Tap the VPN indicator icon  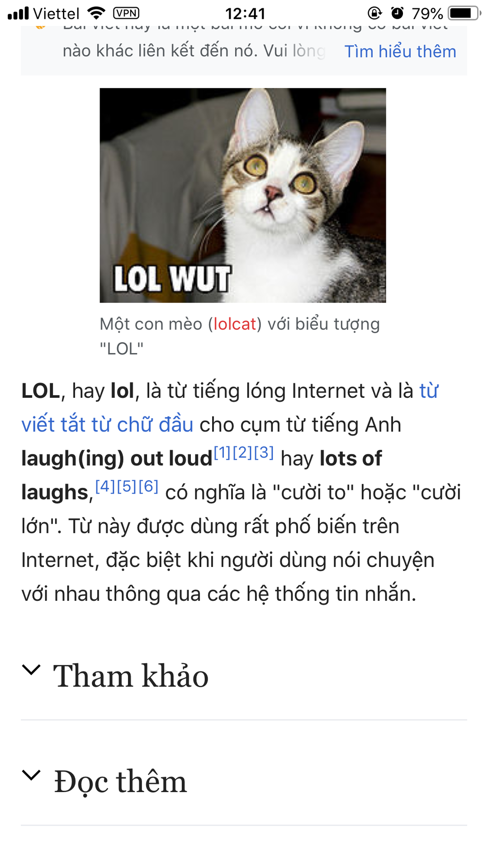coord(126,13)
